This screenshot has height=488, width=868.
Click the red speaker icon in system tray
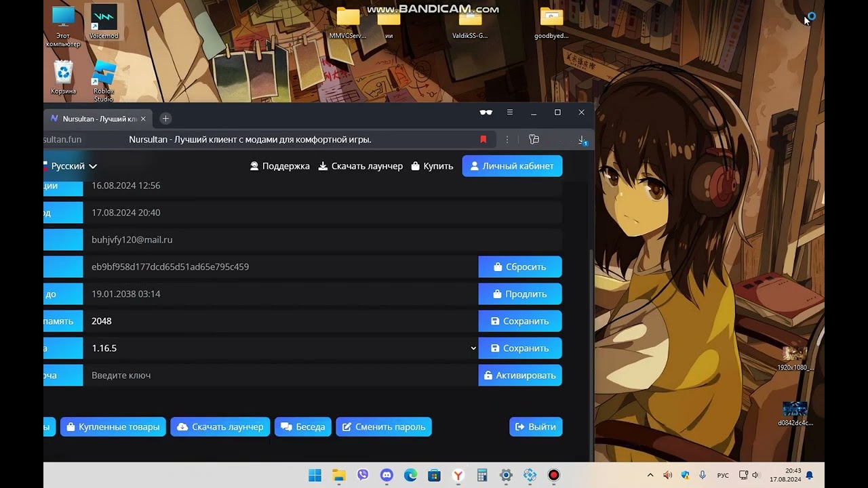tap(668, 475)
